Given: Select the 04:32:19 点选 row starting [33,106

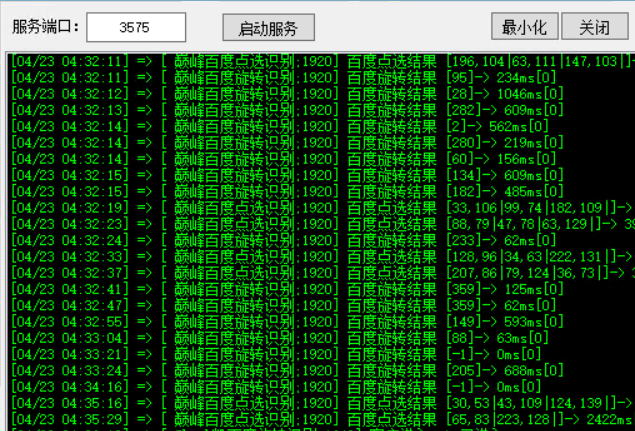Looking at the screenshot, I should 322,207.
